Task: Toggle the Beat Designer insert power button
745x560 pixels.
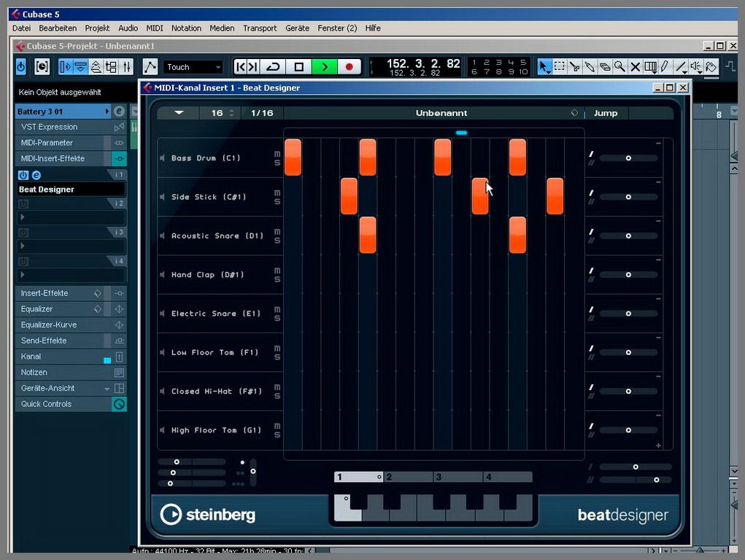Action: tap(23, 175)
